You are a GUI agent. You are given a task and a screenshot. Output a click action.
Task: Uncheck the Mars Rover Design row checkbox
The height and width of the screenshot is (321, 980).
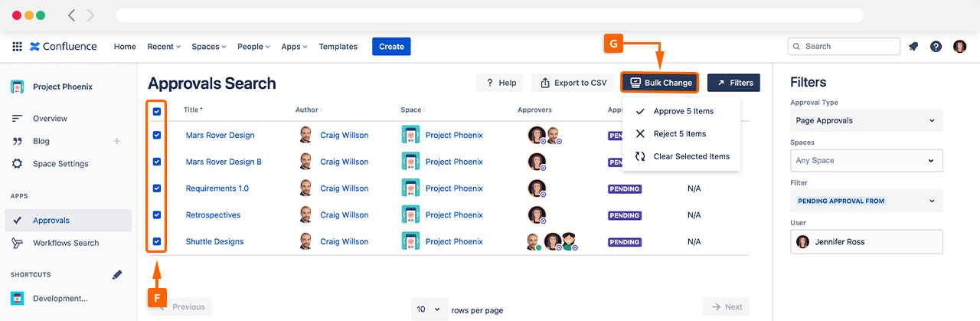[x=157, y=136]
